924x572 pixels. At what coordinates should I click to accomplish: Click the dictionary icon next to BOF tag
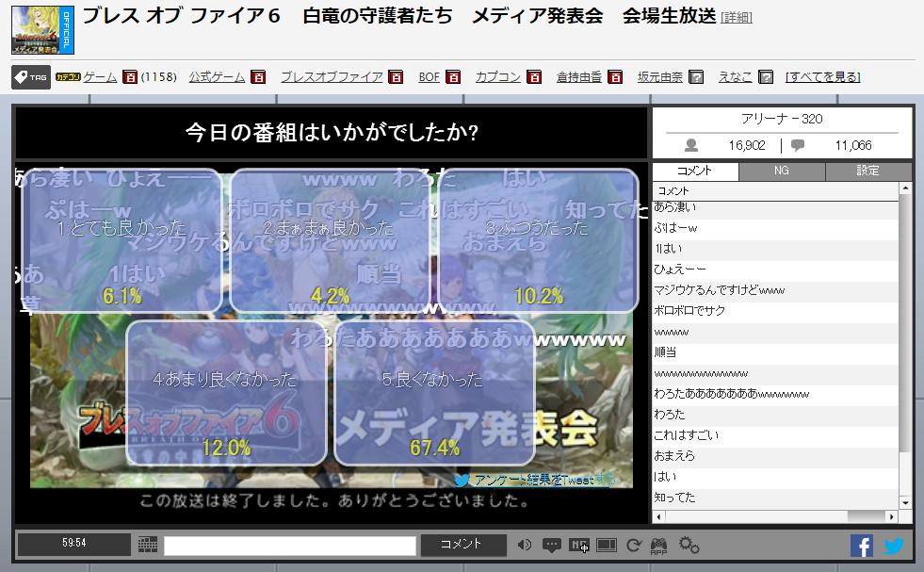(x=453, y=77)
